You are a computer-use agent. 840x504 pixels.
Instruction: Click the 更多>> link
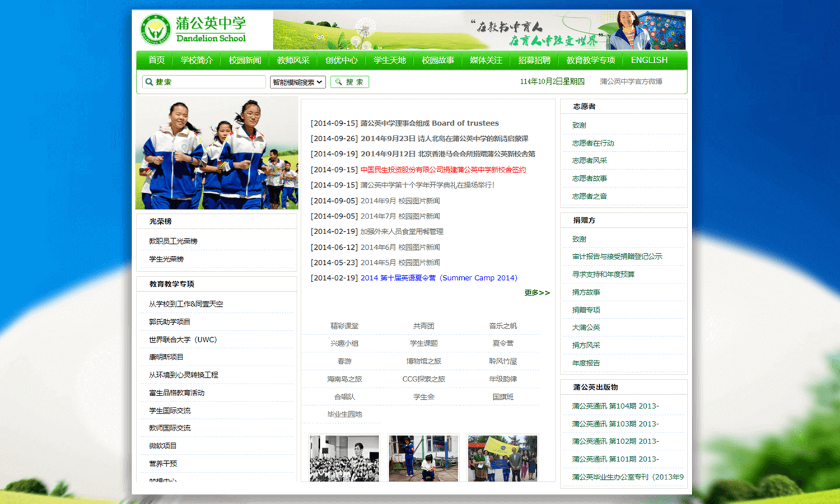(537, 292)
